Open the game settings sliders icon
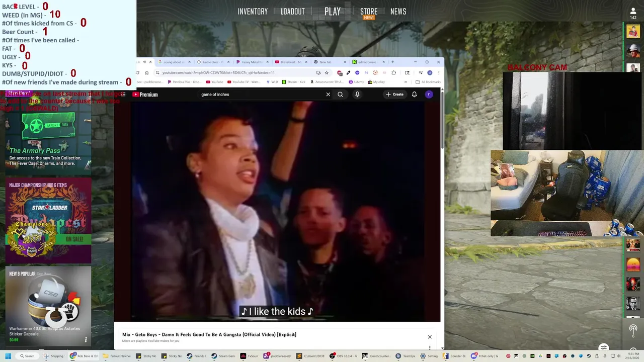The height and width of the screenshot is (362, 644). [604, 347]
